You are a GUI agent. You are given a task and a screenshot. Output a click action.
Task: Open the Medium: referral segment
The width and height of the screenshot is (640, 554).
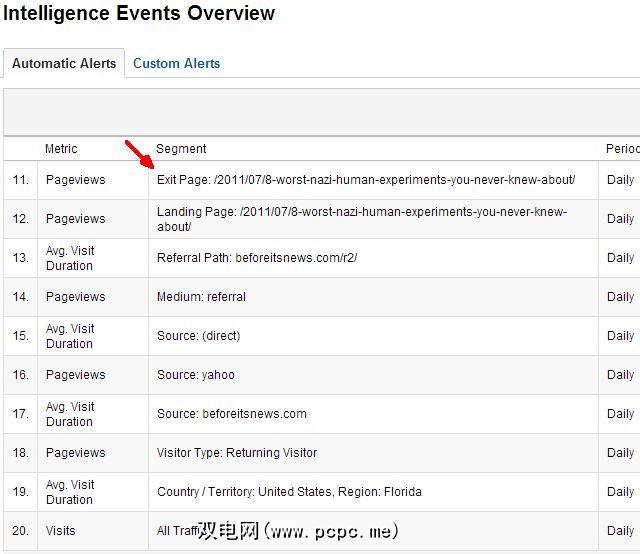tap(201, 297)
